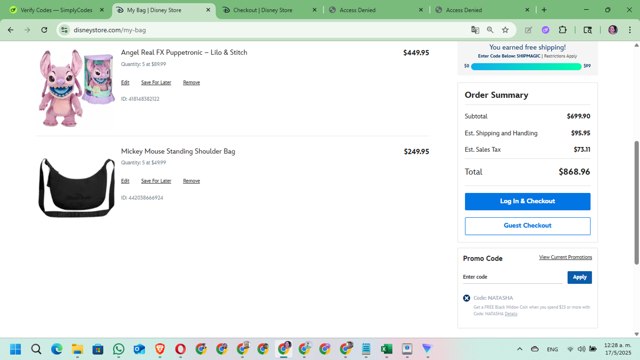This screenshot has height=360, width=640.
Task: Open Opera browser from taskbar
Action: tap(180, 349)
